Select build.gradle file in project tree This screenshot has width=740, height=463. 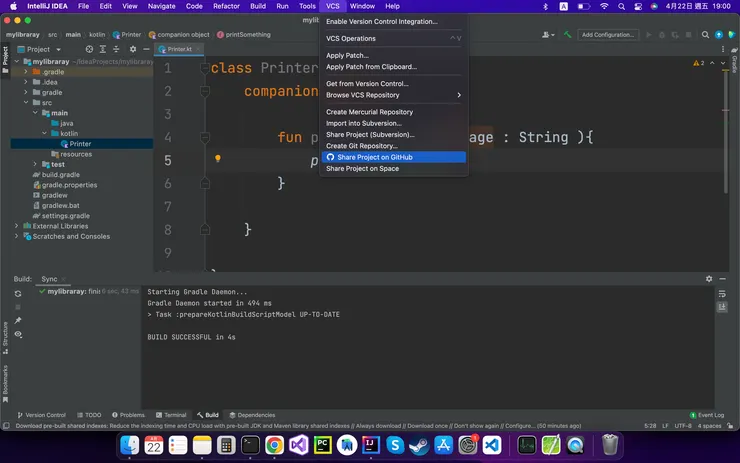pos(61,174)
